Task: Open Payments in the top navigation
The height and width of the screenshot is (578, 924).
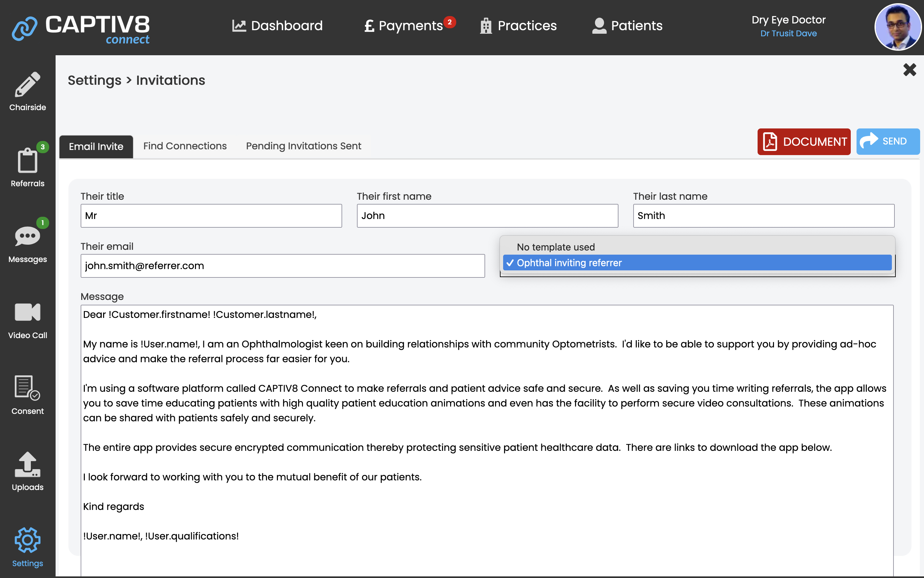Action: click(x=404, y=26)
